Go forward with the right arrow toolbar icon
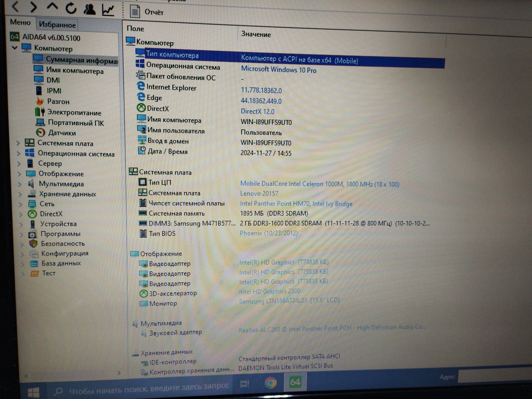The height and width of the screenshot is (399, 532). (34, 7)
